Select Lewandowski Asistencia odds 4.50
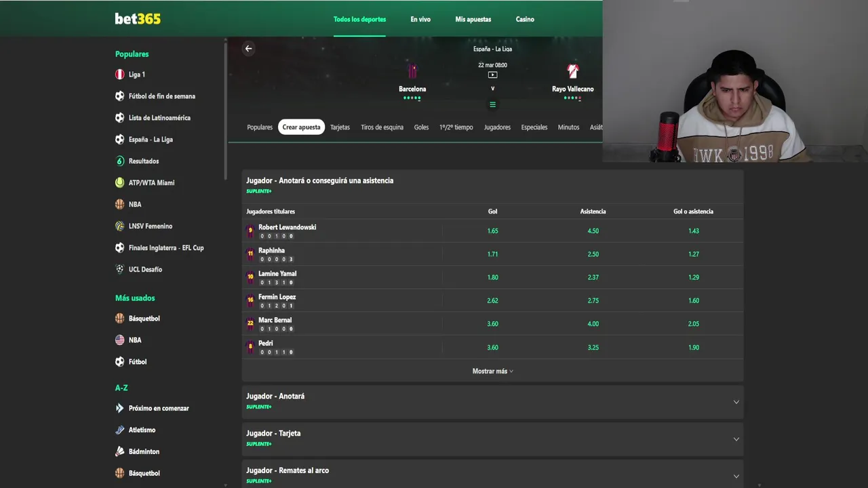 click(x=593, y=231)
